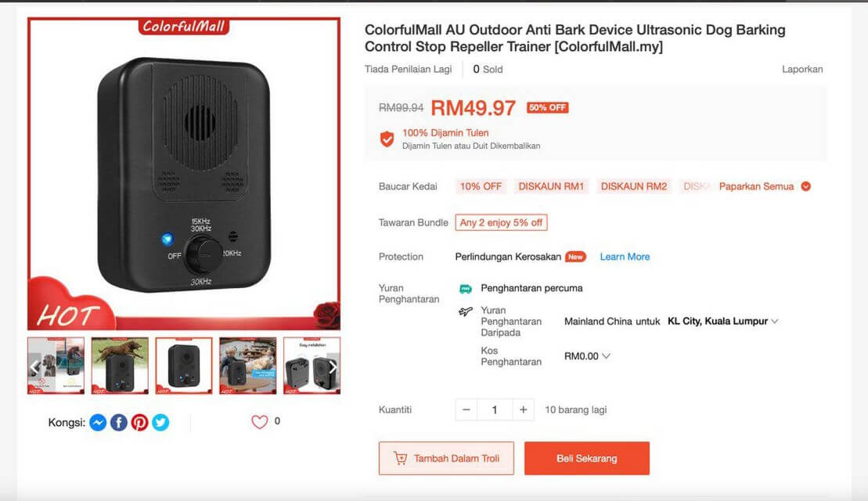This screenshot has height=501, width=868.
Task: Expand RM0.00 shipping cost dropdown
Action: [587, 356]
